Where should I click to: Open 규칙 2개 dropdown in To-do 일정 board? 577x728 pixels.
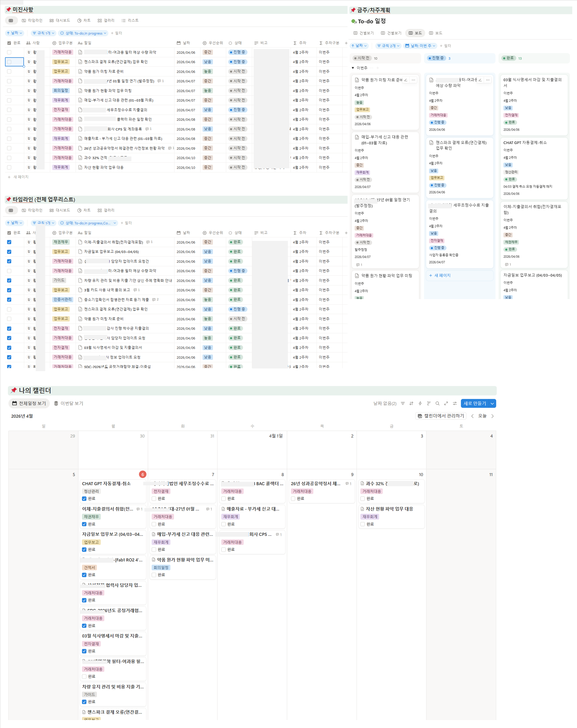click(x=388, y=45)
